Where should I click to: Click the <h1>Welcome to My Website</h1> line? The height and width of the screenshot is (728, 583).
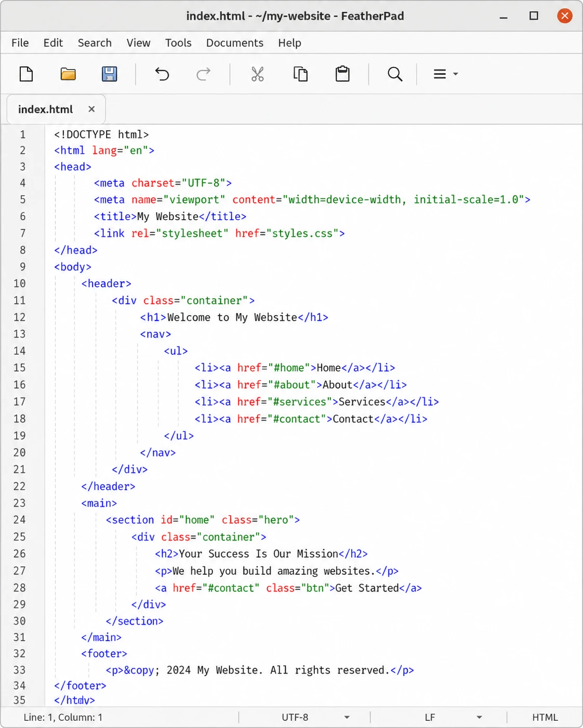[234, 317]
